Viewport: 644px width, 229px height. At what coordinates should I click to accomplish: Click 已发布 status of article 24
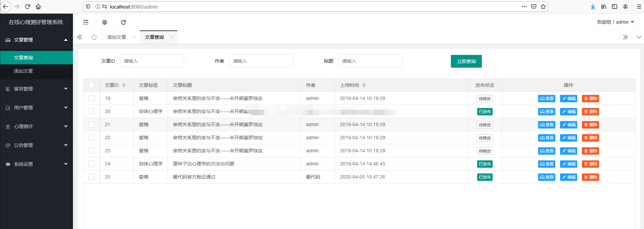click(x=485, y=164)
